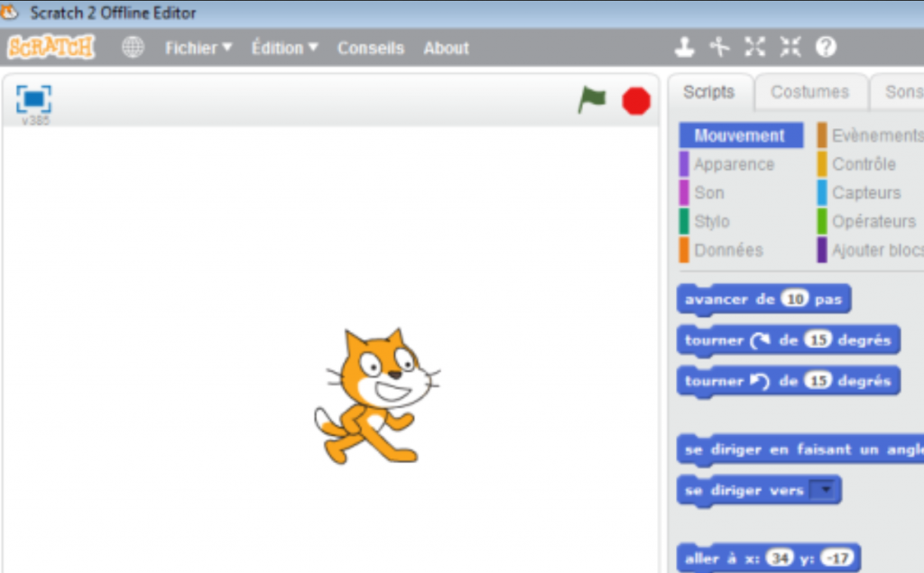Screen dimensions: 924x573
Task: Click the 15 field in the clockwise tourner block
Action: (818, 340)
